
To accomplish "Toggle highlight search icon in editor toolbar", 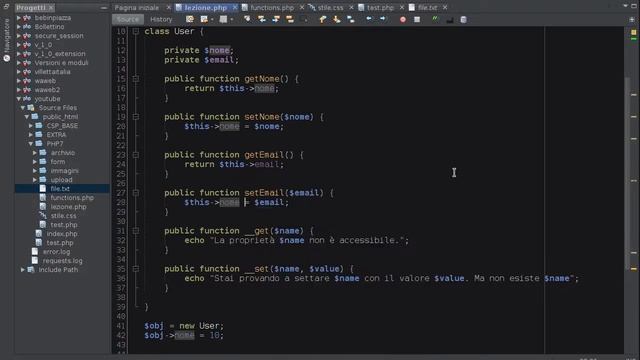I will pyautogui.click(x=290, y=19).
